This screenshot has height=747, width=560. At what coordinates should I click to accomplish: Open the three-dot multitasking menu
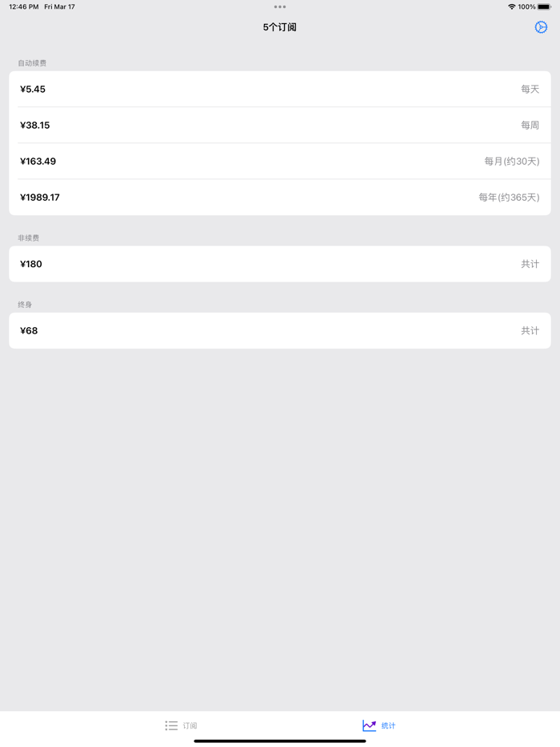pyautogui.click(x=280, y=6)
